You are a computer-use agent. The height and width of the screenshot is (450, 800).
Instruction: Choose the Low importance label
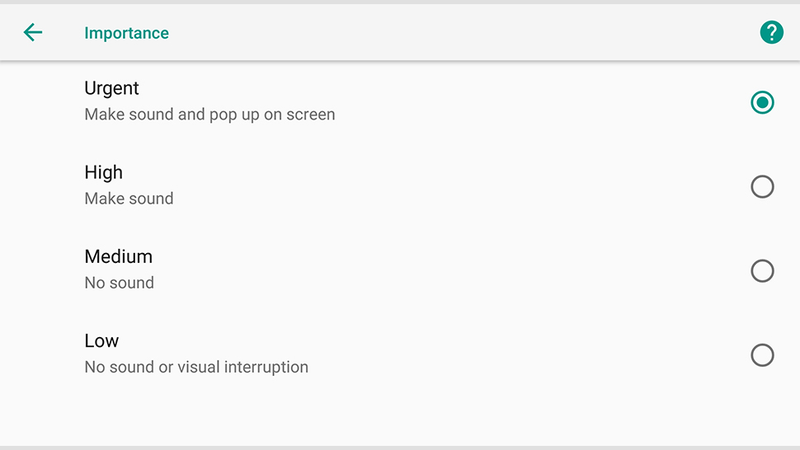coord(102,341)
